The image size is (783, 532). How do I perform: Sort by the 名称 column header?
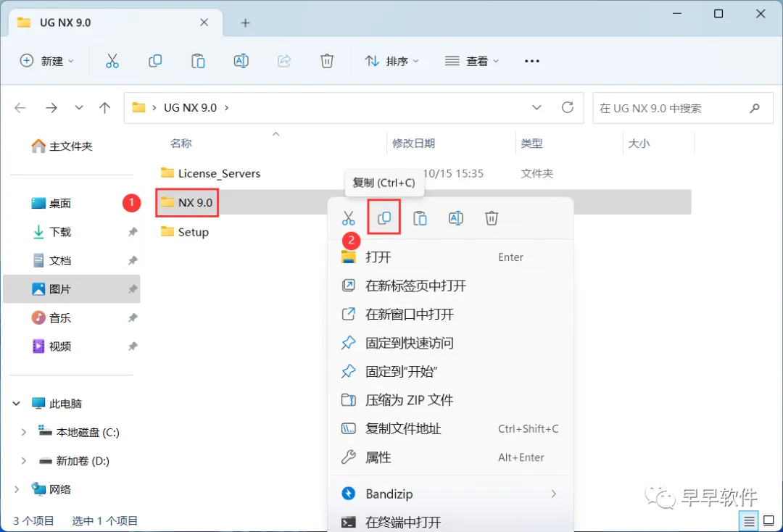(181, 144)
